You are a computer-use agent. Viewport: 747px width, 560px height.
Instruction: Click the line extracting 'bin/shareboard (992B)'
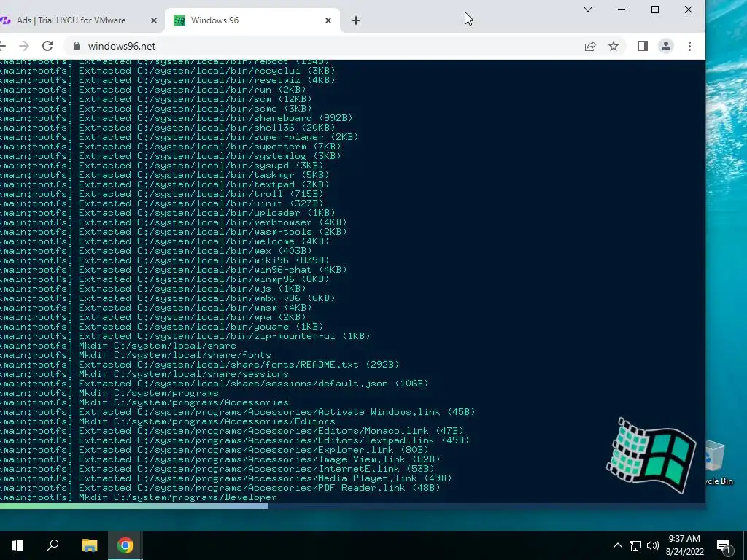tap(177, 118)
